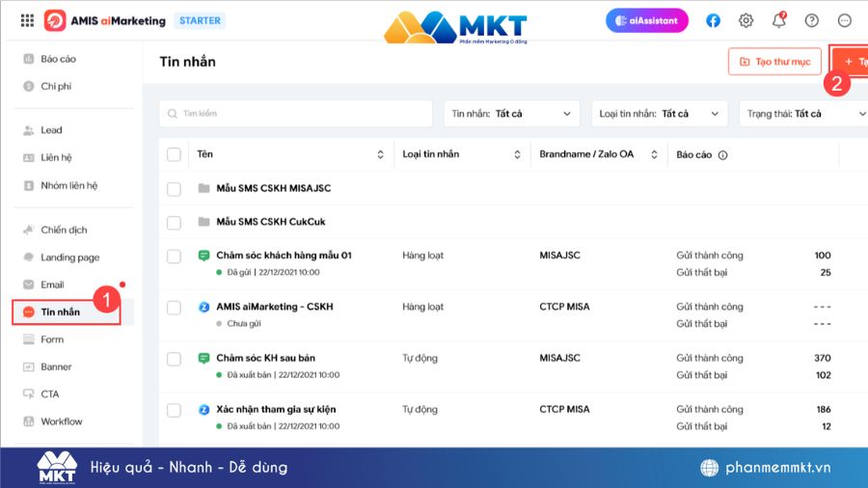Open message Xác nhận tham gia sự kiện
Viewport: 868px width, 488px height.
(276, 410)
